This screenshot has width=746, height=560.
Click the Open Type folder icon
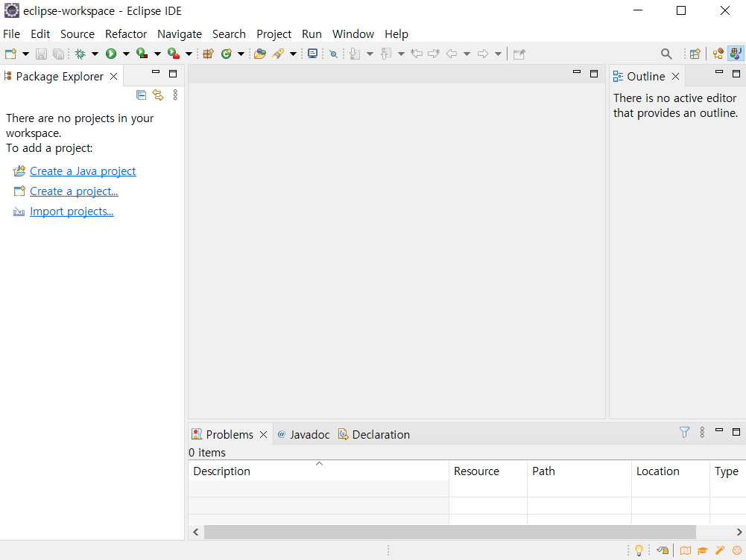pyautogui.click(x=260, y=54)
